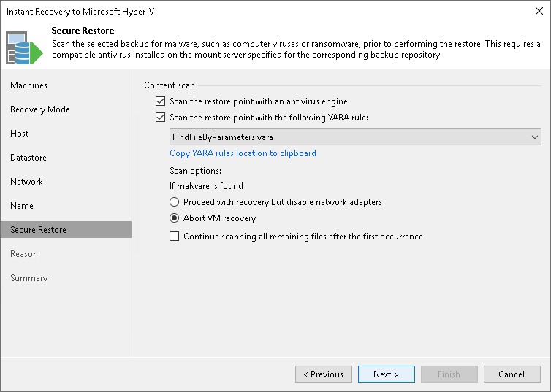Select the Secure Restore step

66,229
